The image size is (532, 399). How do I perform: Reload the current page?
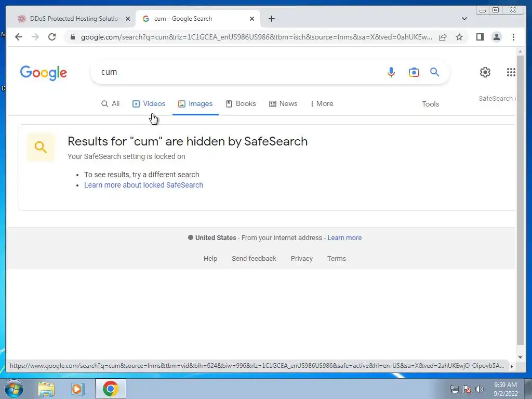pyautogui.click(x=52, y=37)
